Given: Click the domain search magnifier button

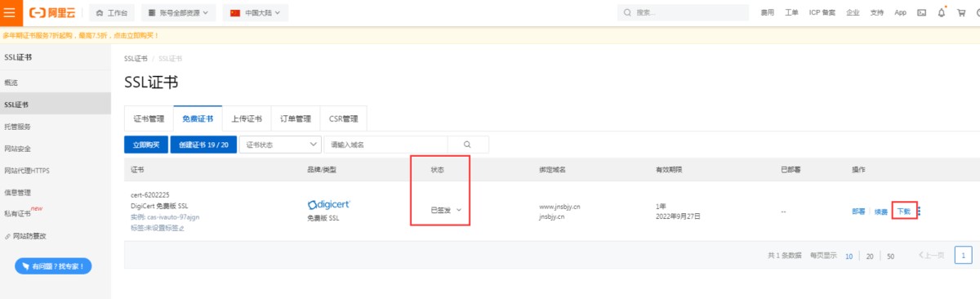Looking at the screenshot, I should pos(467,144).
